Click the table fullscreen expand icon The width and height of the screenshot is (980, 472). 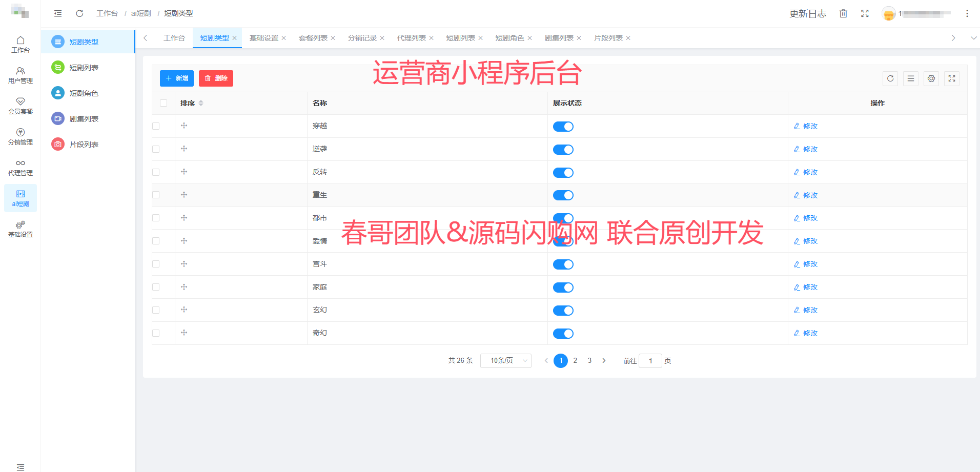pyautogui.click(x=952, y=78)
